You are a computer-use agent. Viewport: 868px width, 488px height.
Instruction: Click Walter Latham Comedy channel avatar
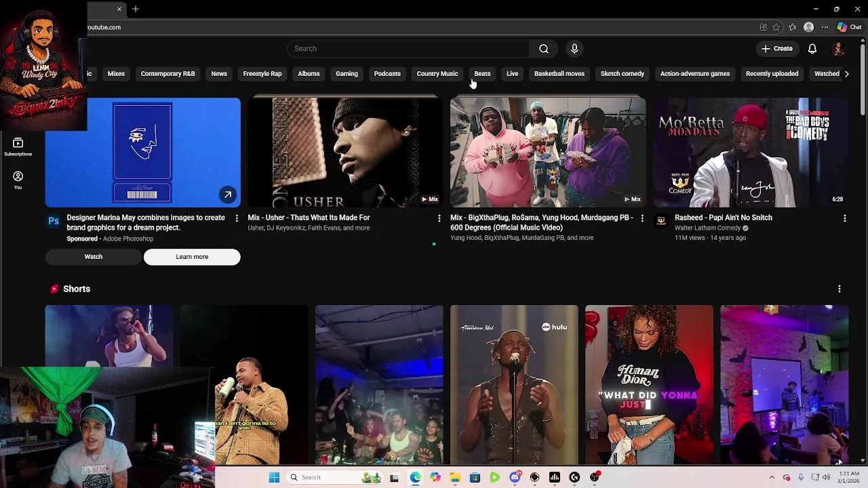pos(661,221)
